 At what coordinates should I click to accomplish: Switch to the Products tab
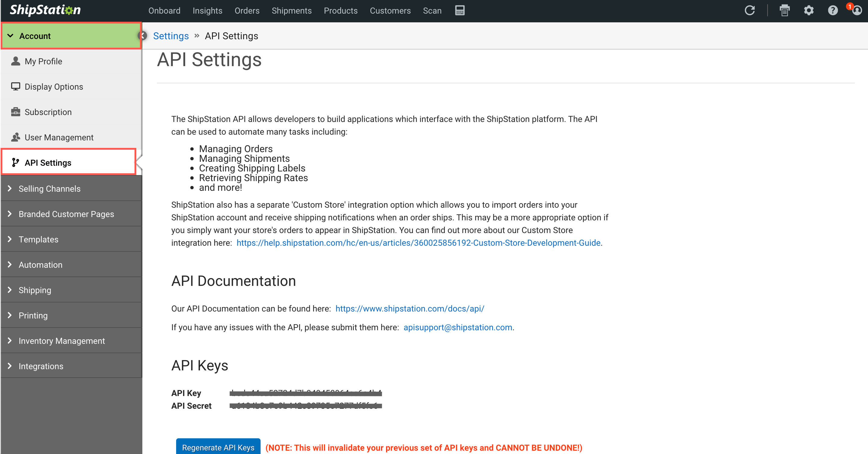pyautogui.click(x=341, y=11)
